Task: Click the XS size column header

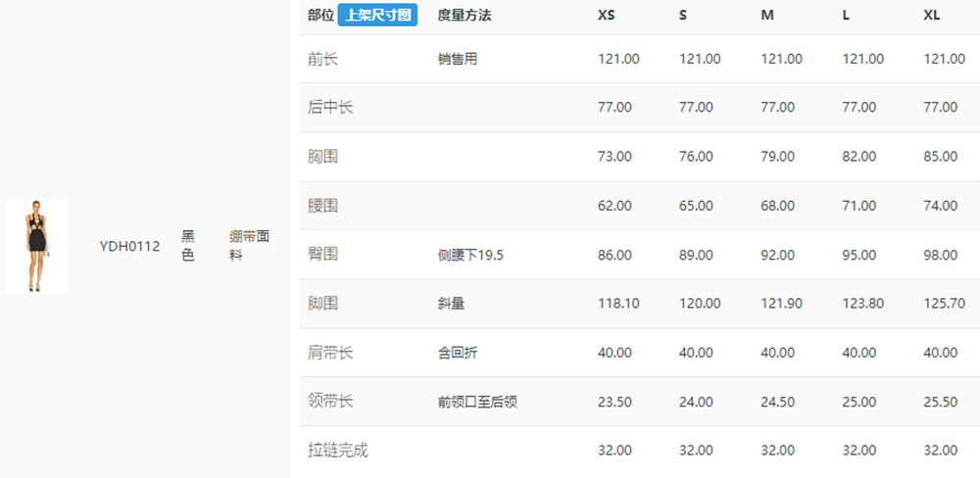Action: pyautogui.click(x=607, y=16)
